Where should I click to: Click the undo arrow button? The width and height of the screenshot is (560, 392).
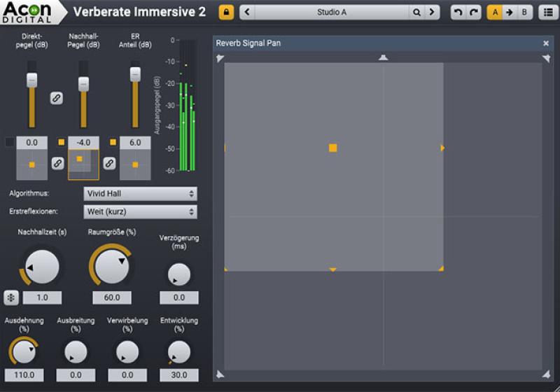tap(457, 12)
